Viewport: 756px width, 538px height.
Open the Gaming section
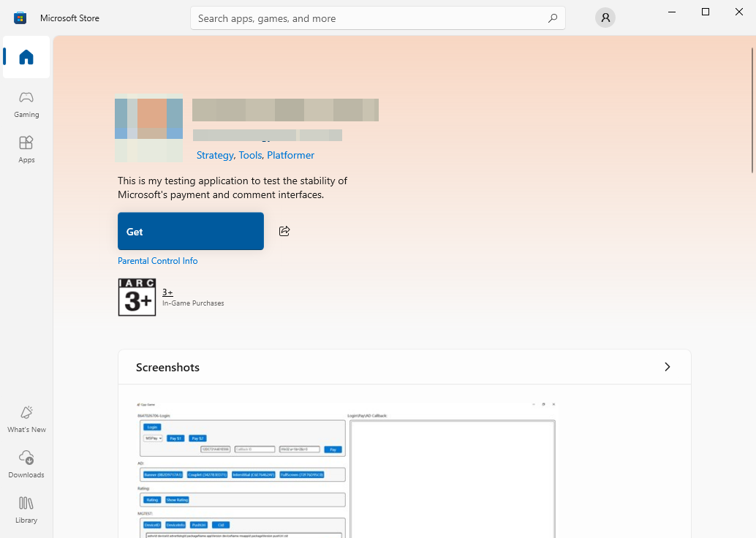(26, 105)
